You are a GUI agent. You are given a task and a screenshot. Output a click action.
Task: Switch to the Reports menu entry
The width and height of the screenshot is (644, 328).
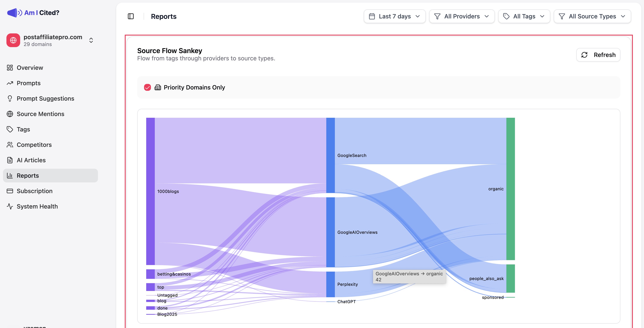pos(28,176)
